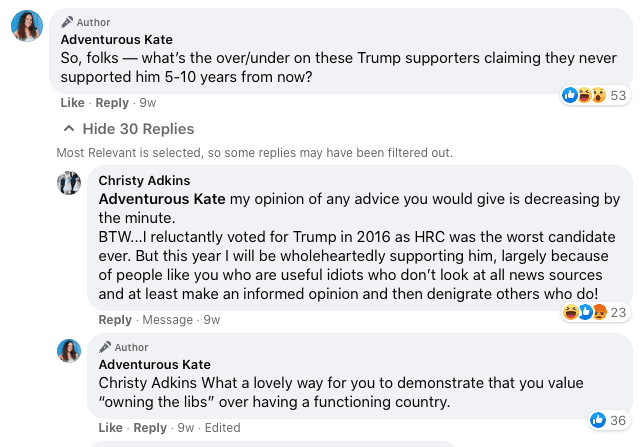Image resolution: width=644 pixels, height=447 pixels.
Task: Like the top comment by Adventurous Kate
Action: [x=72, y=103]
